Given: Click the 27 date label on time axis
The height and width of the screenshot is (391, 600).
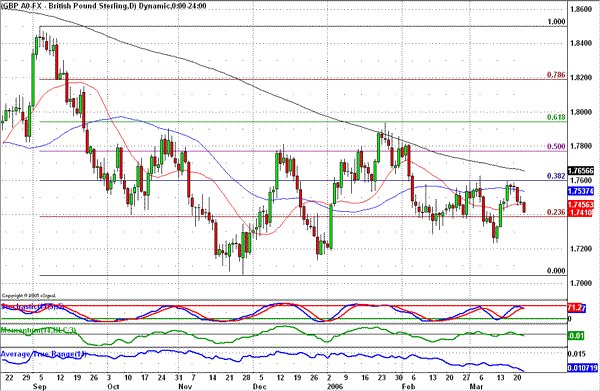Looking at the screenshot, I should click(x=466, y=378).
